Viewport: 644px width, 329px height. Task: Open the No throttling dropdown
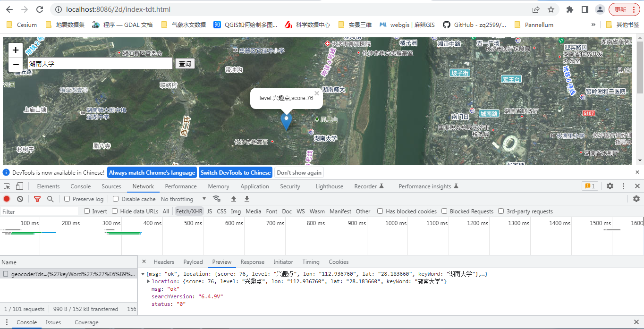click(183, 199)
